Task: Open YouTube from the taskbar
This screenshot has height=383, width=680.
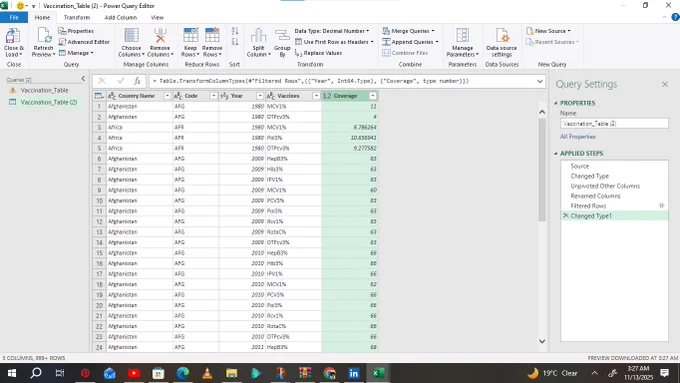Action: click(x=134, y=373)
